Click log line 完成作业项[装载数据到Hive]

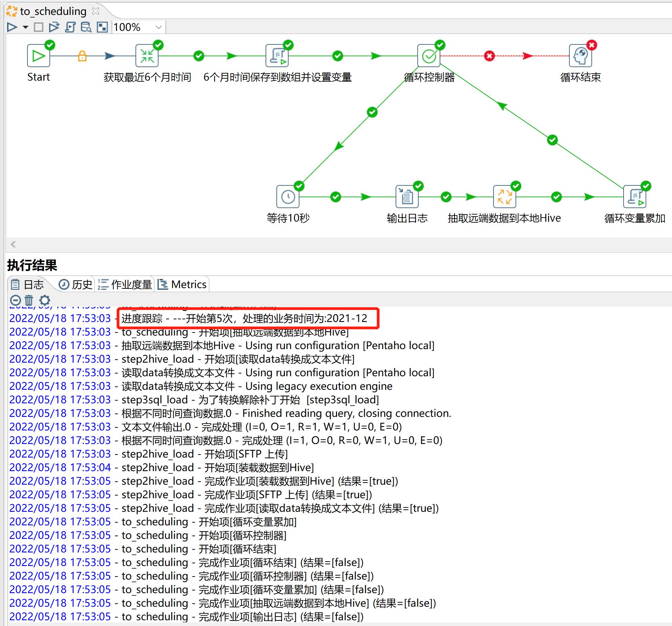pos(204,481)
